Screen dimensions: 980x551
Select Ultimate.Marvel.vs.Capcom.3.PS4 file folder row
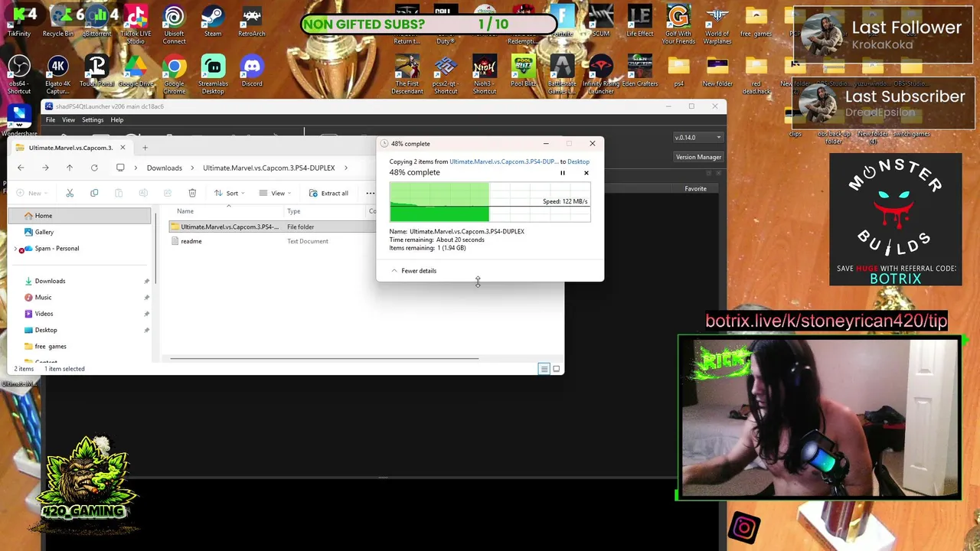273,227
